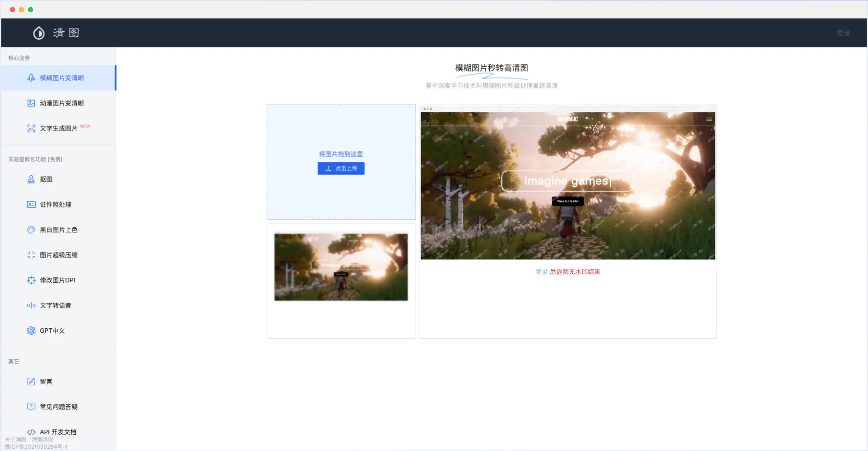The height and width of the screenshot is (451, 868).
Task: Click the 关于清图 footer link
Action: pyautogui.click(x=15, y=440)
